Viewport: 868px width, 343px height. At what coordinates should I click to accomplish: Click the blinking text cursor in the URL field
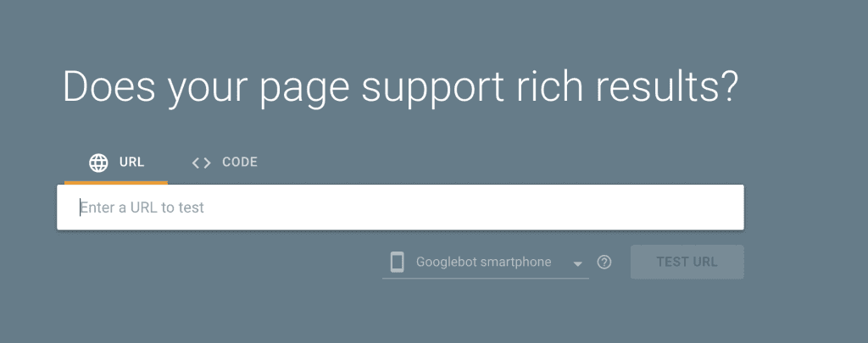[81, 207]
